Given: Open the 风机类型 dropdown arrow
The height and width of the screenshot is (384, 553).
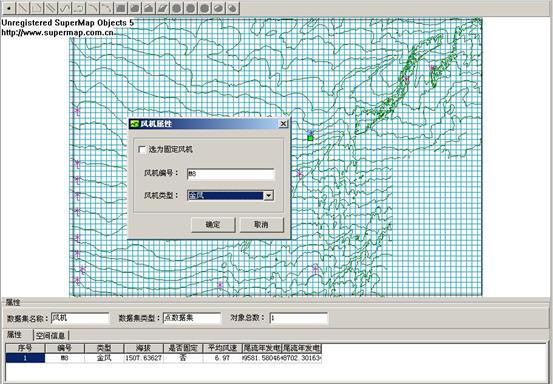Looking at the screenshot, I should pyautogui.click(x=269, y=195).
